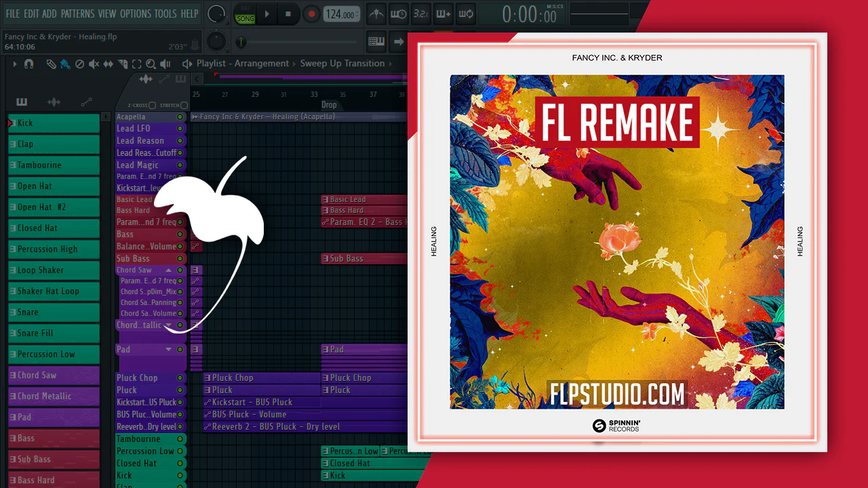Select the Sub Bass clip in arrangement

click(x=364, y=259)
